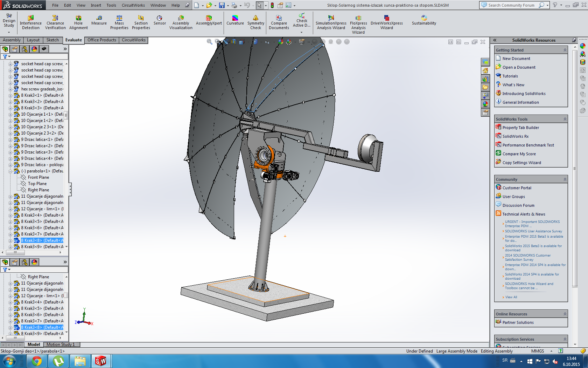Open uTorrent from the taskbar
This screenshot has height=368, width=588.
(x=58, y=361)
